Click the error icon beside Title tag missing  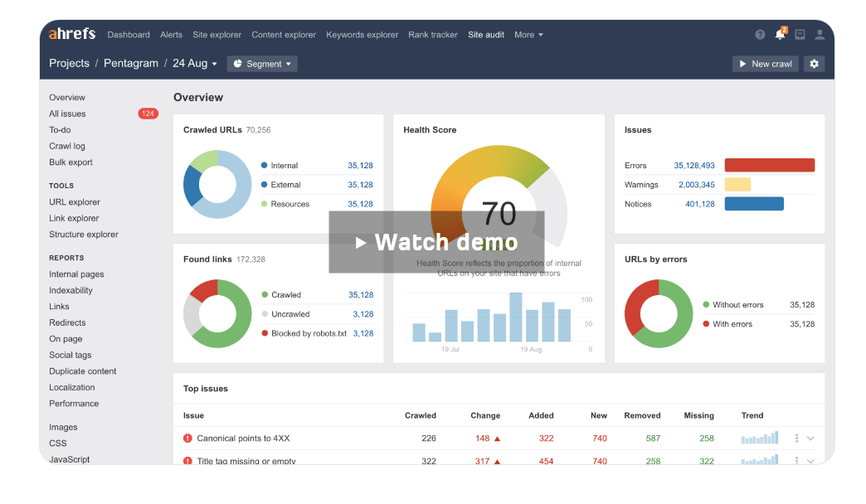pyautogui.click(x=187, y=460)
